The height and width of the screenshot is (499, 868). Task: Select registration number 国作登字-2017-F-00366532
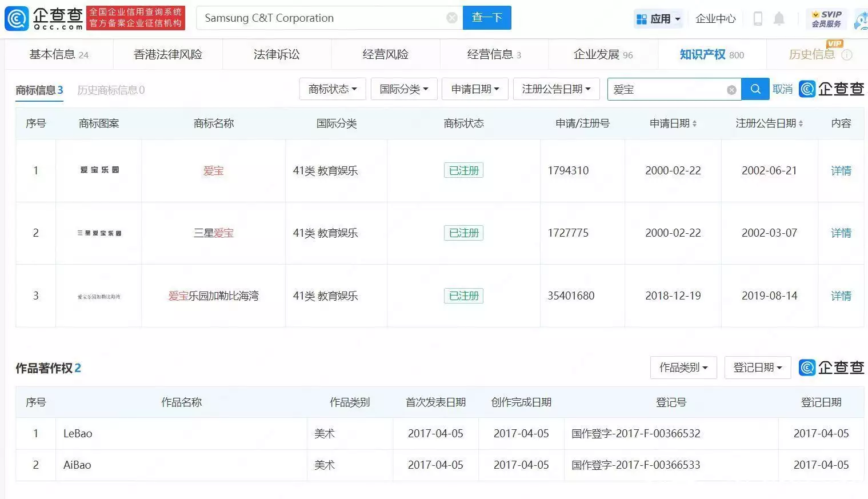[x=636, y=433]
